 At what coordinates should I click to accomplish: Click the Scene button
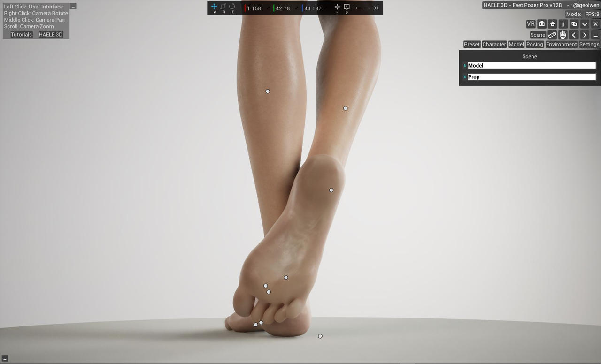(538, 35)
